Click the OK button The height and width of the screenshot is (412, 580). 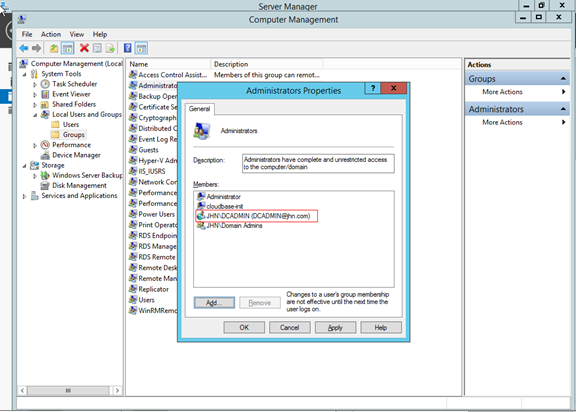[x=244, y=327]
